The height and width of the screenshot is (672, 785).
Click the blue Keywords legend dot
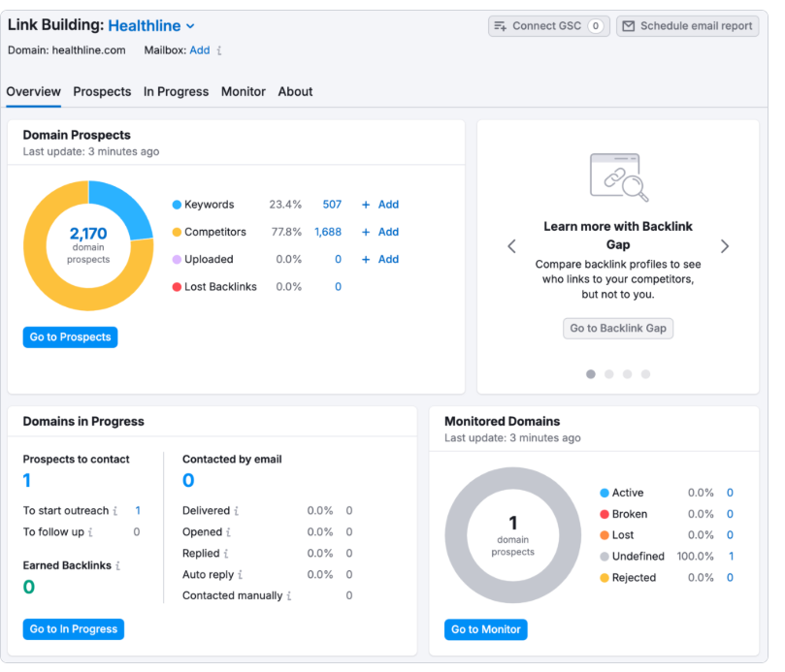[177, 205]
